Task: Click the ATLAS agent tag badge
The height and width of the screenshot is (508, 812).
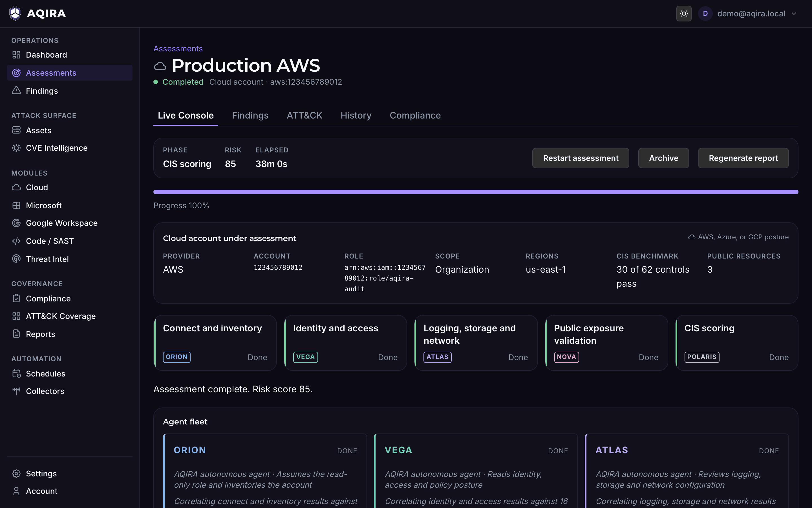Action: (x=438, y=357)
